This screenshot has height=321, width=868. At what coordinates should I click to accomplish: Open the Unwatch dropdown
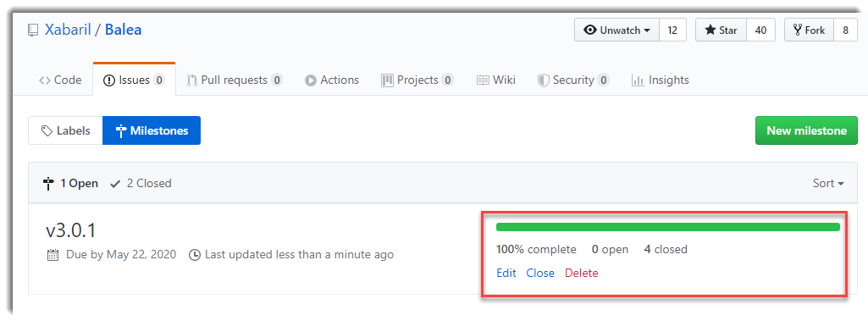(616, 30)
